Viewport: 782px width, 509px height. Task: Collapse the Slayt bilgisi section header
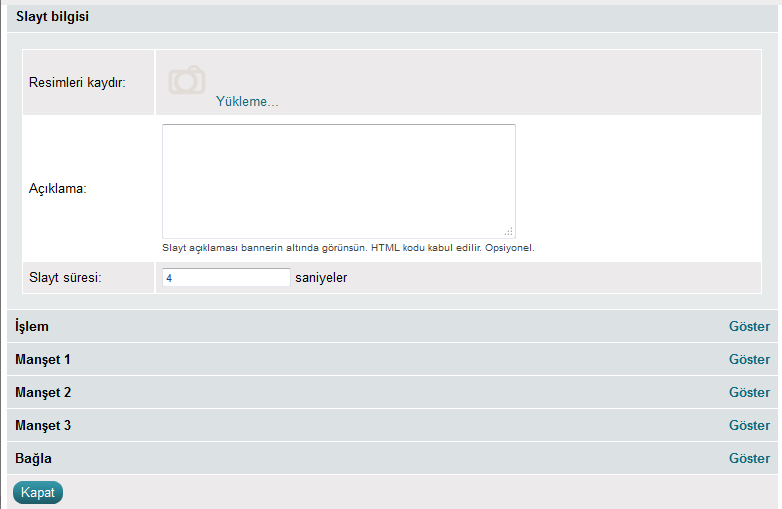point(52,16)
